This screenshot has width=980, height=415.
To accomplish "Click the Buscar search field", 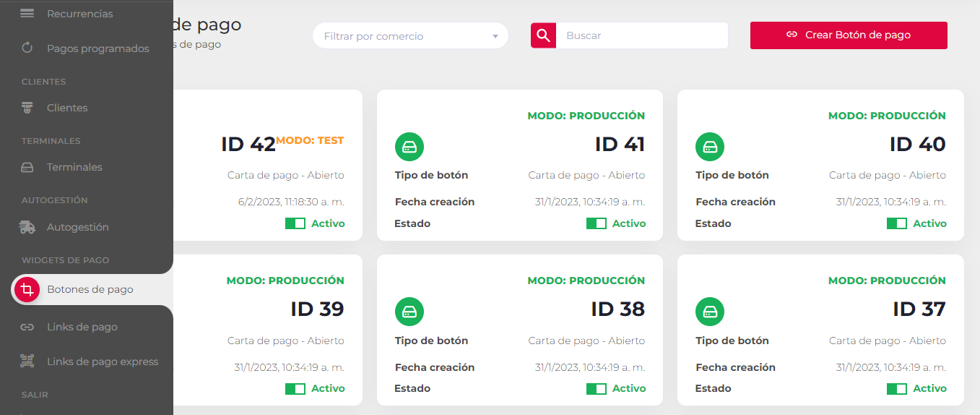I will (641, 35).
